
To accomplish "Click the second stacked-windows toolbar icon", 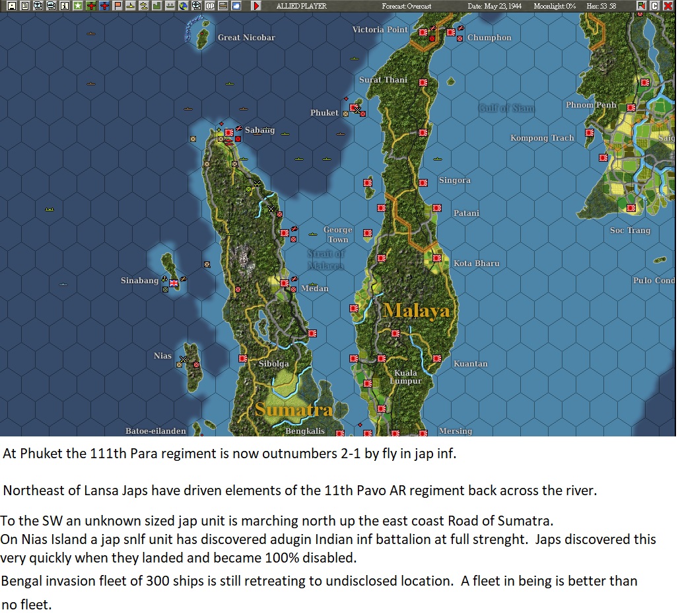I will 51,6.
